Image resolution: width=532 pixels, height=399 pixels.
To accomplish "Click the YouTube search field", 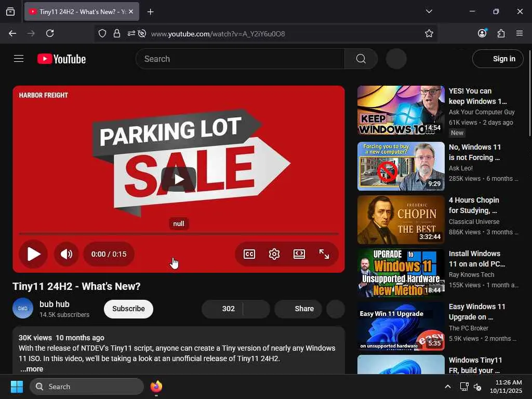I will click(x=240, y=59).
